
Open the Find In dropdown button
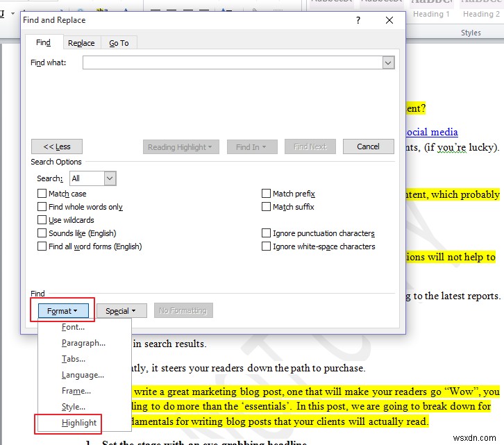[252, 147]
